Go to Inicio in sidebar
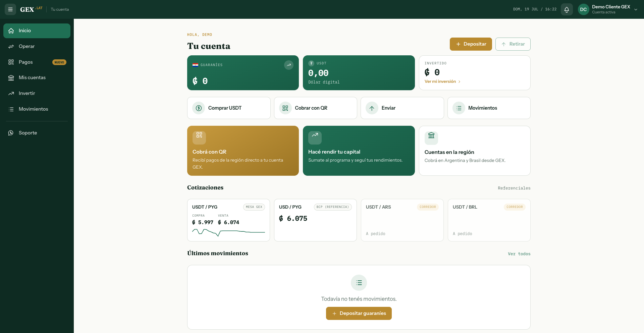This screenshot has height=333, width=644. [x=37, y=31]
